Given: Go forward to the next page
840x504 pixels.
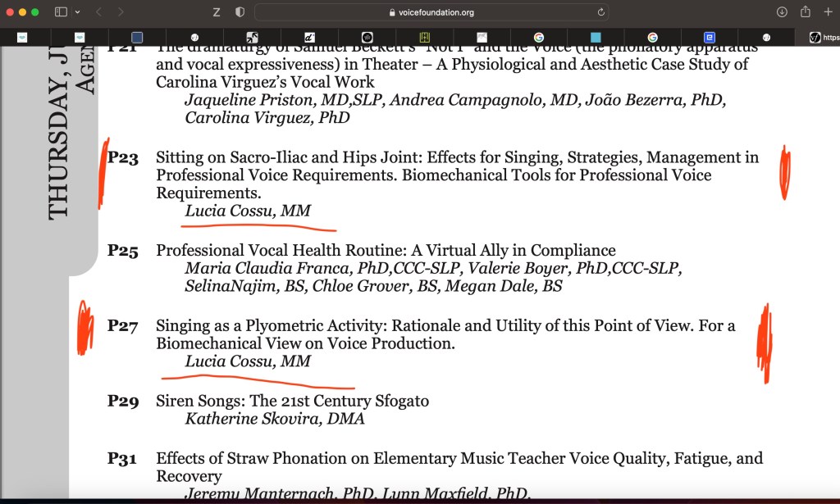Looking at the screenshot, I should coord(121,12).
